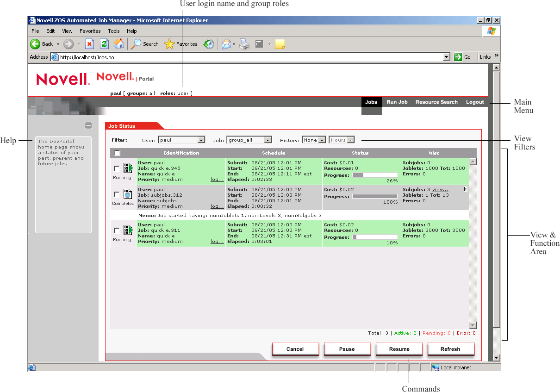Select the Jobs tab in main menu
The width and height of the screenshot is (560, 392).
tap(371, 102)
